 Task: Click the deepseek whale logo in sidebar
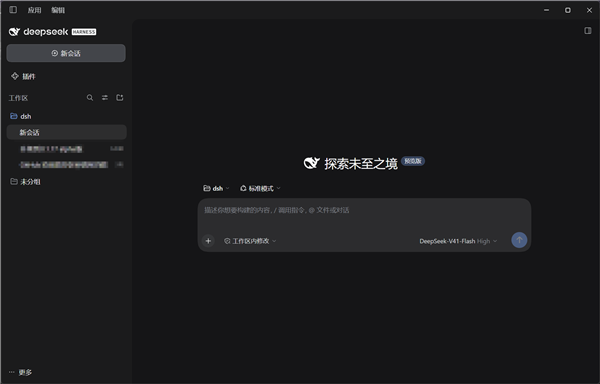click(x=14, y=32)
